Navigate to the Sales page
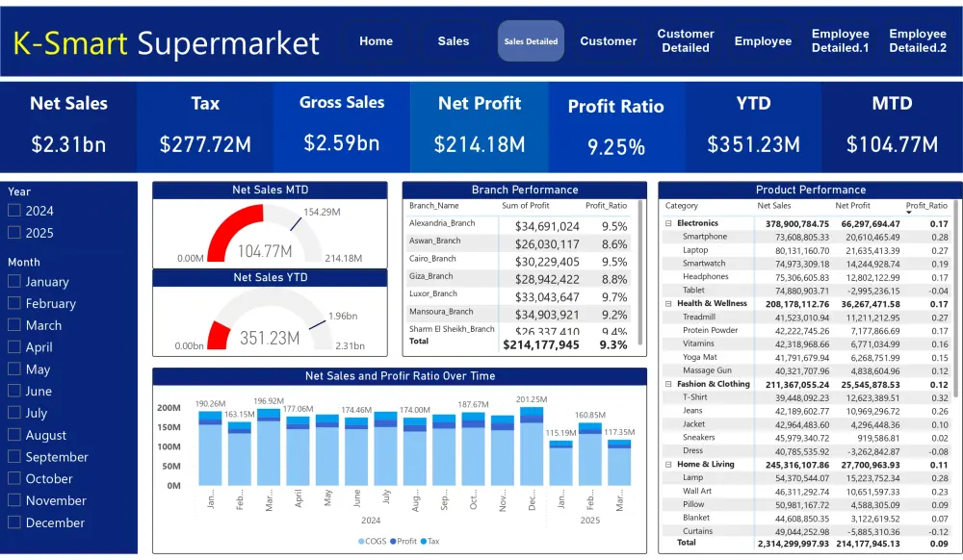 (x=453, y=41)
